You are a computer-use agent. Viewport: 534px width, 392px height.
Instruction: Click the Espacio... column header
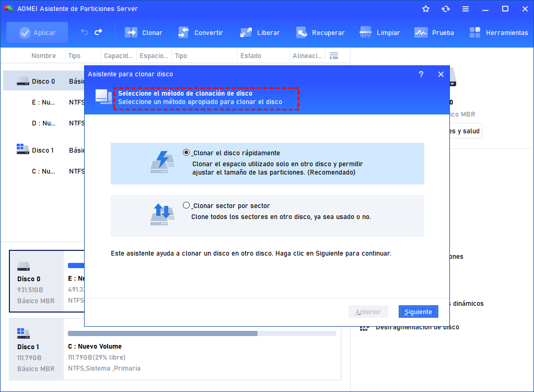point(154,55)
